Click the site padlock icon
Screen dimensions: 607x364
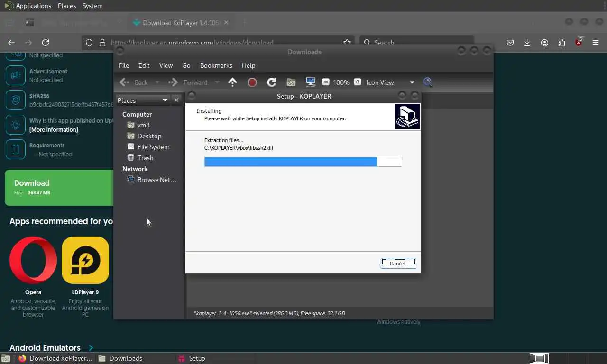coord(102,43)
